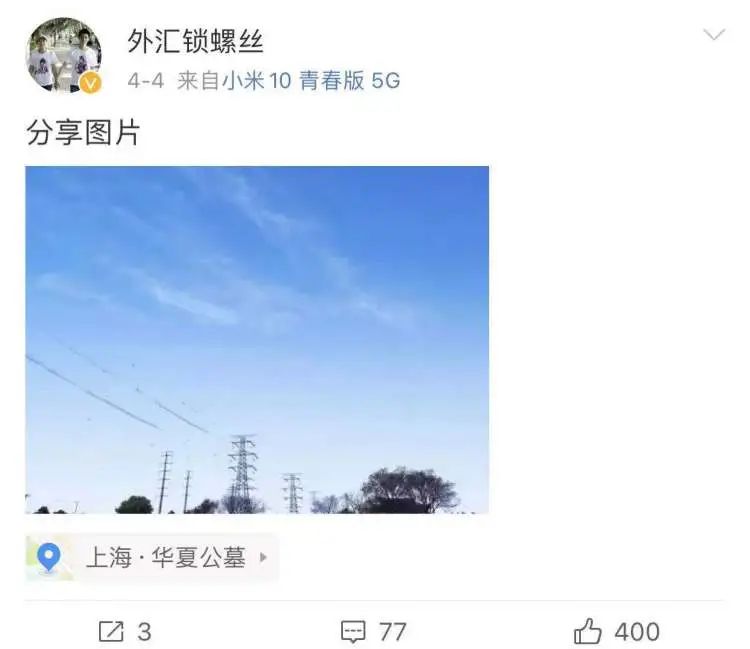
Task: Click the orange verified badge
Action: (90, 83)
